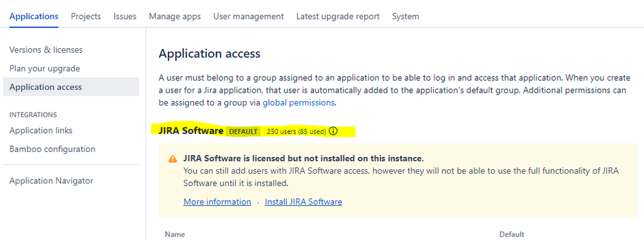Image resolution: width=644 pixels, height=240 pixels.
Task: Switch to the Projects tab
Action: [86, 17]
